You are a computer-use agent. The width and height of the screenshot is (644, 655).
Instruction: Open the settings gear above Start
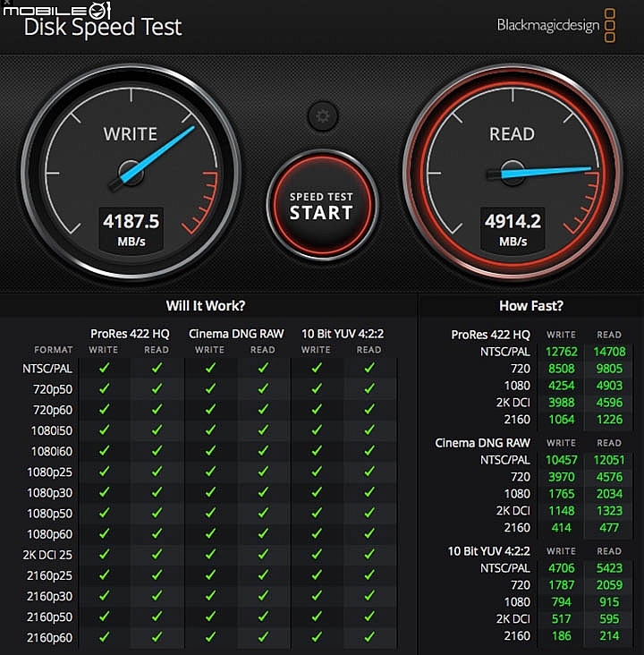[322, 115]
